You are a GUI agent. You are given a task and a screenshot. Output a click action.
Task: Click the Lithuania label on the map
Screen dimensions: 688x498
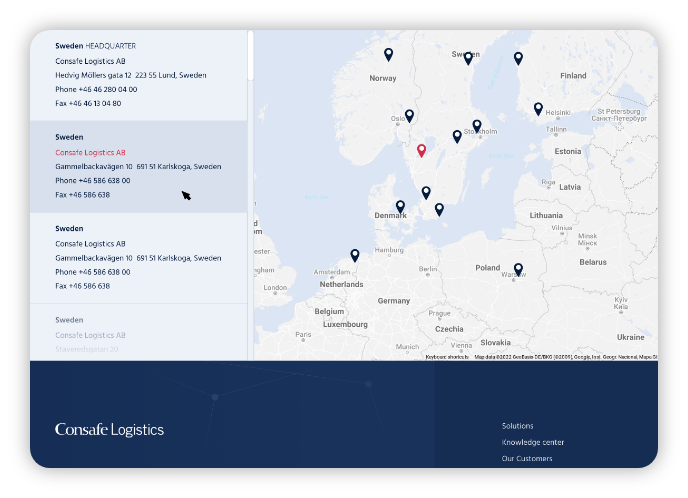(x=546, y=215)
